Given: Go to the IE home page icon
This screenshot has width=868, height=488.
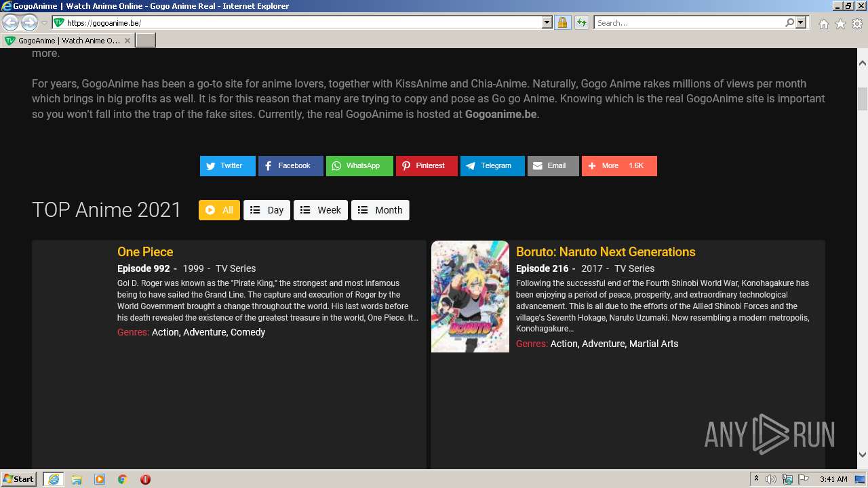Looking at the screenshot, I should [x=823, y=24].
